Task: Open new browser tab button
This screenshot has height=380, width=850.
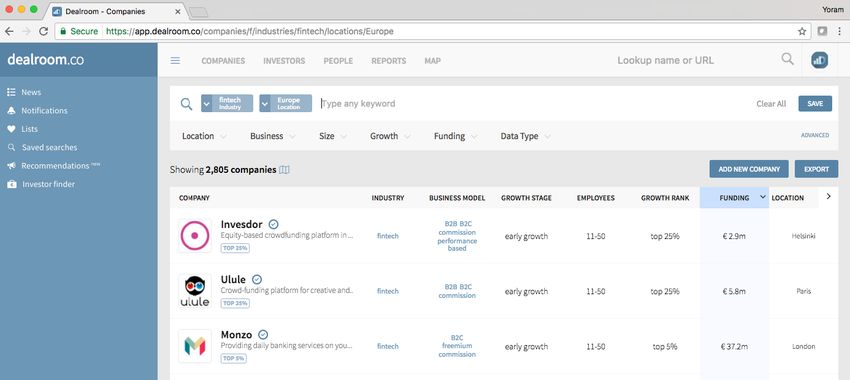Action: coord(198,12)
